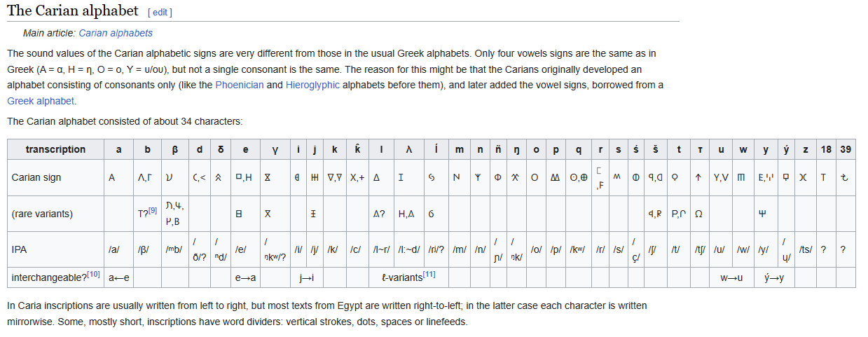Viewport: 868px width, 337px height.
Task: Click the γ column header
Action: pos(275,149)
